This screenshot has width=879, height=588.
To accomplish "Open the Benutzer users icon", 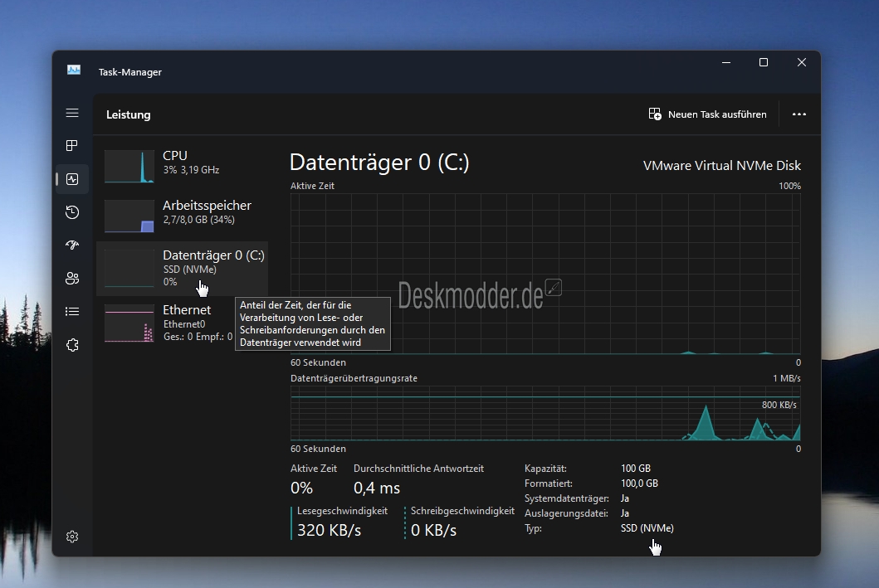I will coord(72,279).
